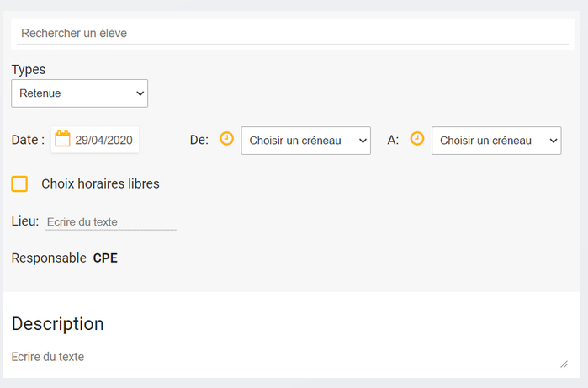The width and height of the screenshot is (588, 388).
Task: Click the Types label
Action: click(29, 70)
